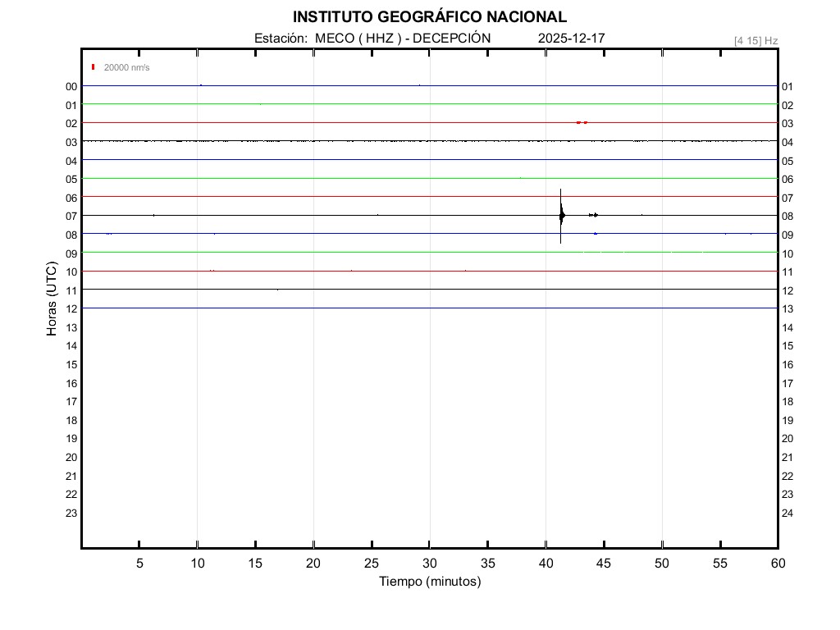Click hour label "07" on the left axis
840x630 pixels.
(71, 216)
